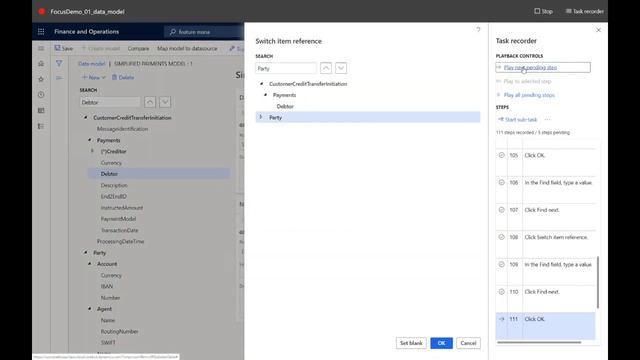Open the New dropdown in data model
The image size is (640, 360).
tap(93, 77)
